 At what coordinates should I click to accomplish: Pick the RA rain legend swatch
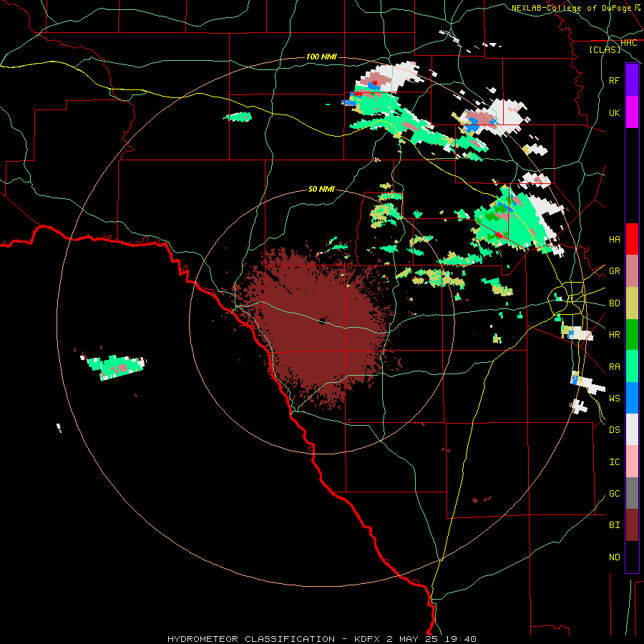[x=632, y=366]
